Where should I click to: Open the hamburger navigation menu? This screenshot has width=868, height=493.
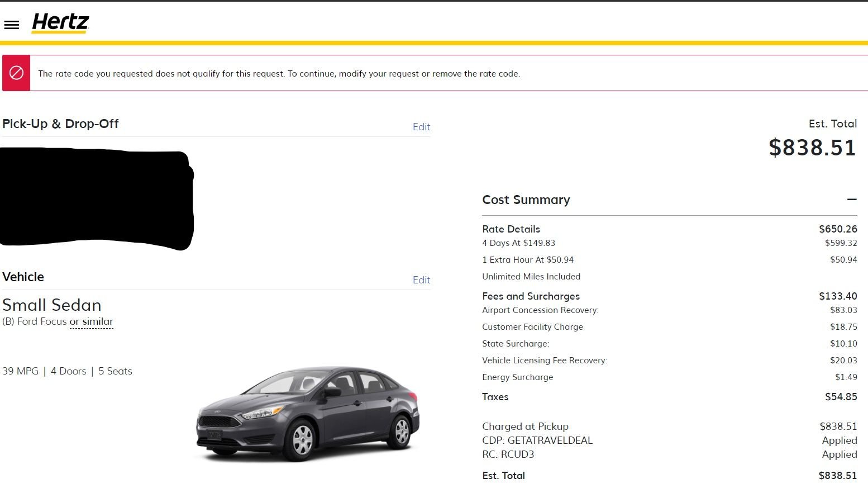click(12, 25)
